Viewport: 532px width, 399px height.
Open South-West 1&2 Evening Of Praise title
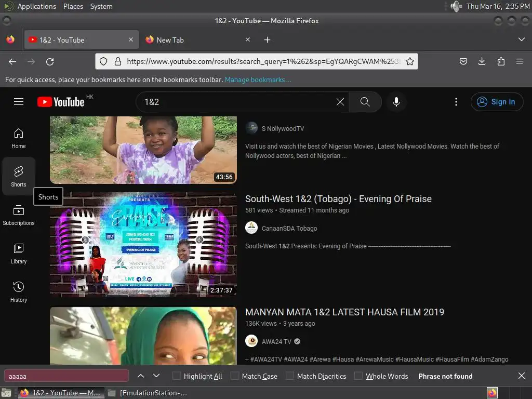[x=338, y=199]
